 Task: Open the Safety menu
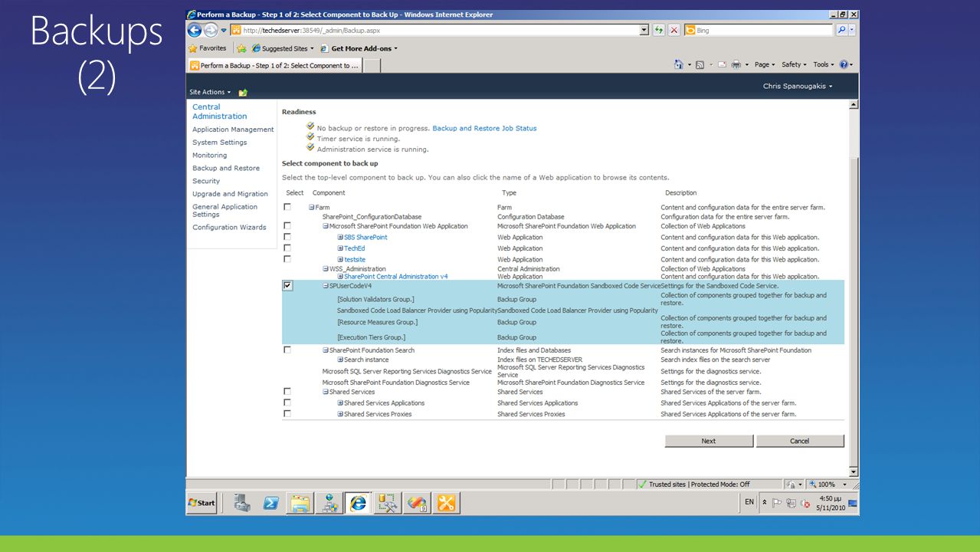795,65
